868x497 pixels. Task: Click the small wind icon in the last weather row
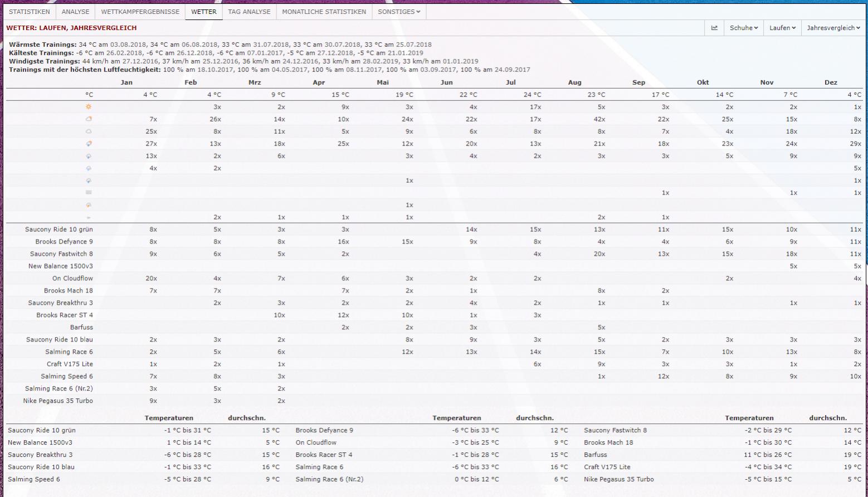pyautogui.click(x=89, y=217)
